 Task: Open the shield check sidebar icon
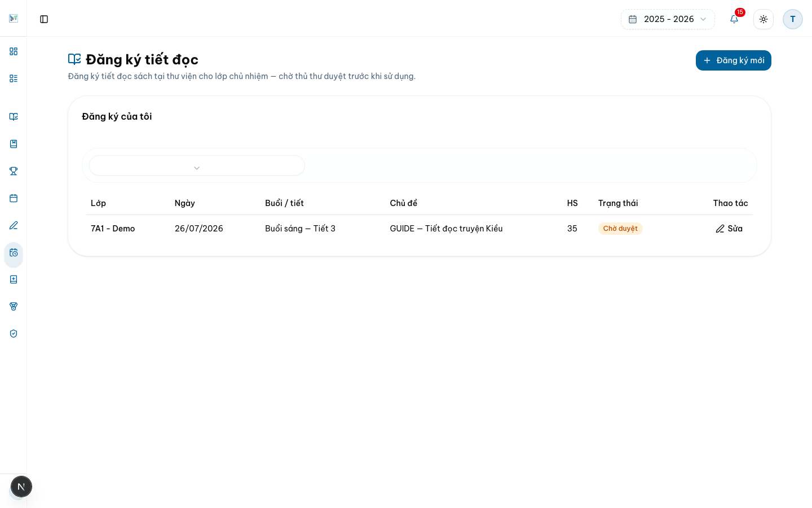[x=14, y=334]
